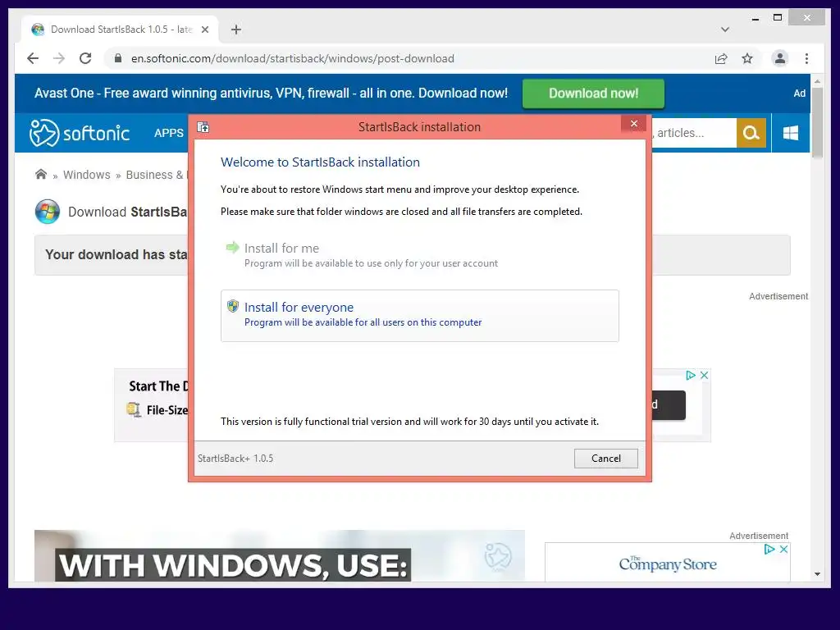
Task: Click the green arrow beside Install for me
Action: coord(232,247)
